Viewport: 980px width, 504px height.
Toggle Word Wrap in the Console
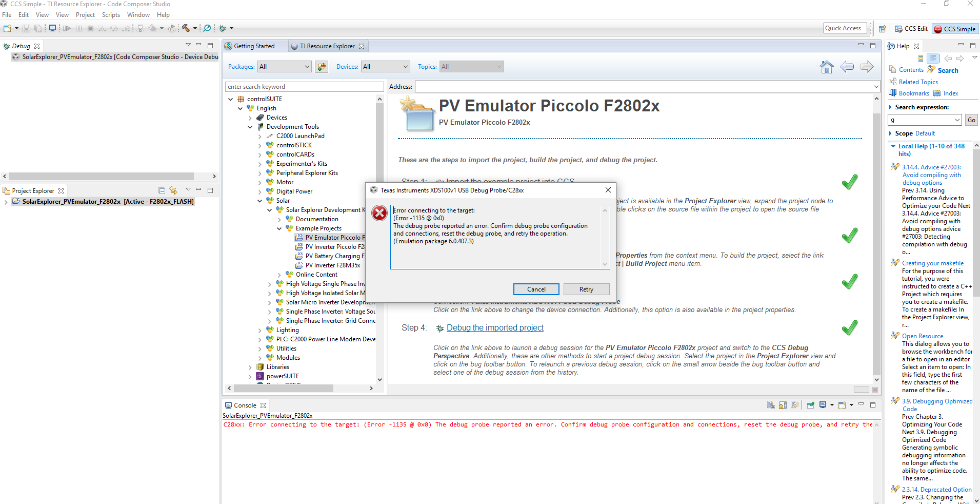pyautogui.click(x=794, y=405)
